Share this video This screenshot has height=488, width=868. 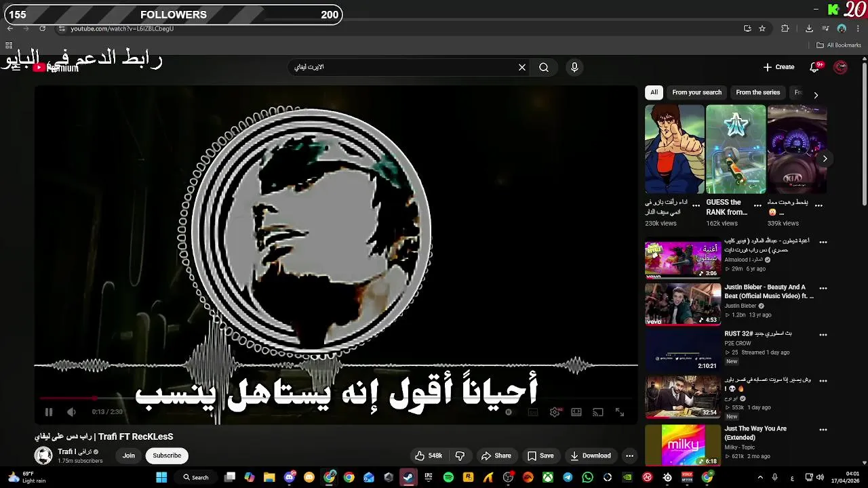pos(496,455)
